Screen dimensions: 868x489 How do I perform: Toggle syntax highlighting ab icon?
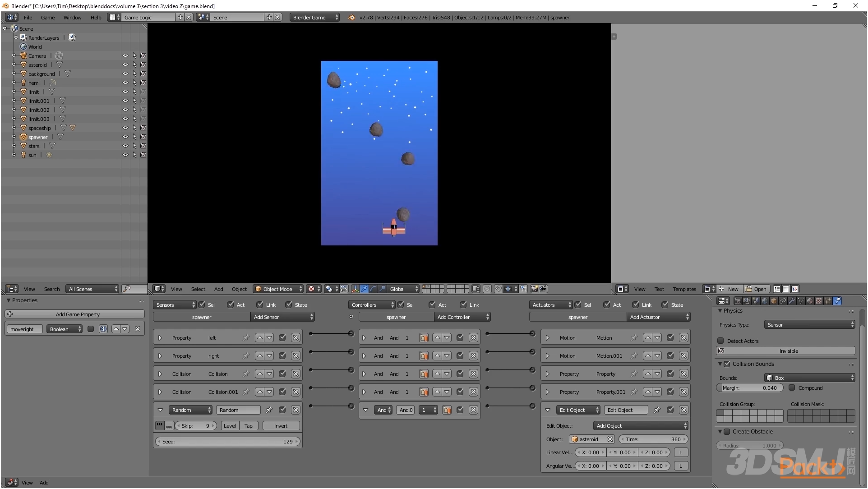[794, 289]
